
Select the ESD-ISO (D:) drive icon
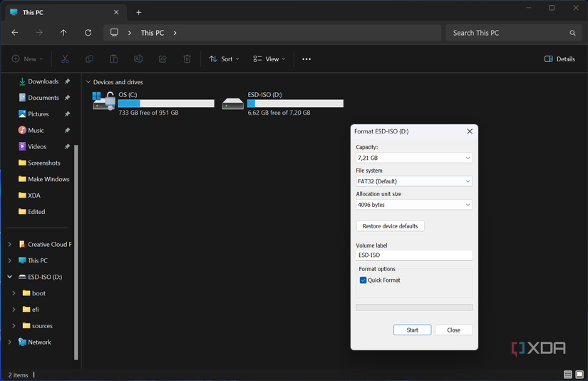point(233,103)
